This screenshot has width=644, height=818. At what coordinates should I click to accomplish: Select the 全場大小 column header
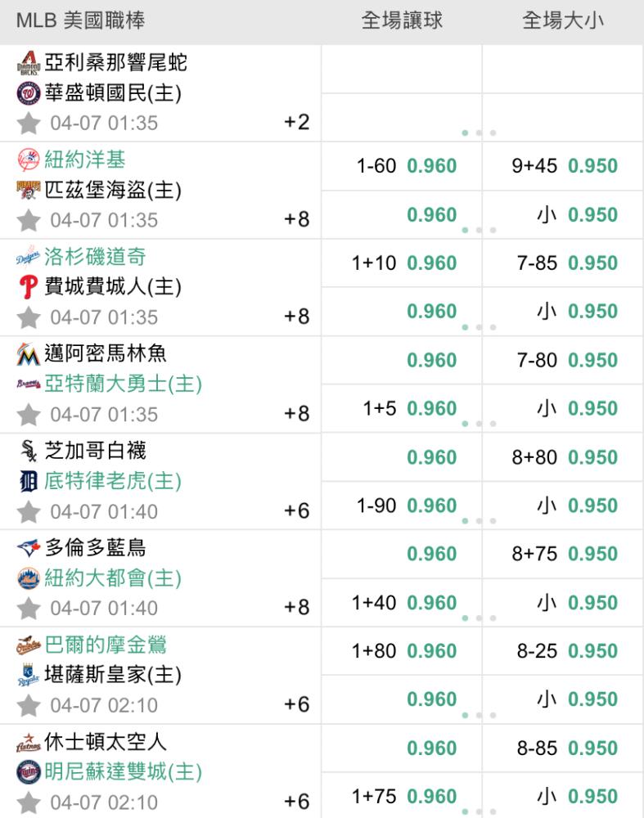563,21
